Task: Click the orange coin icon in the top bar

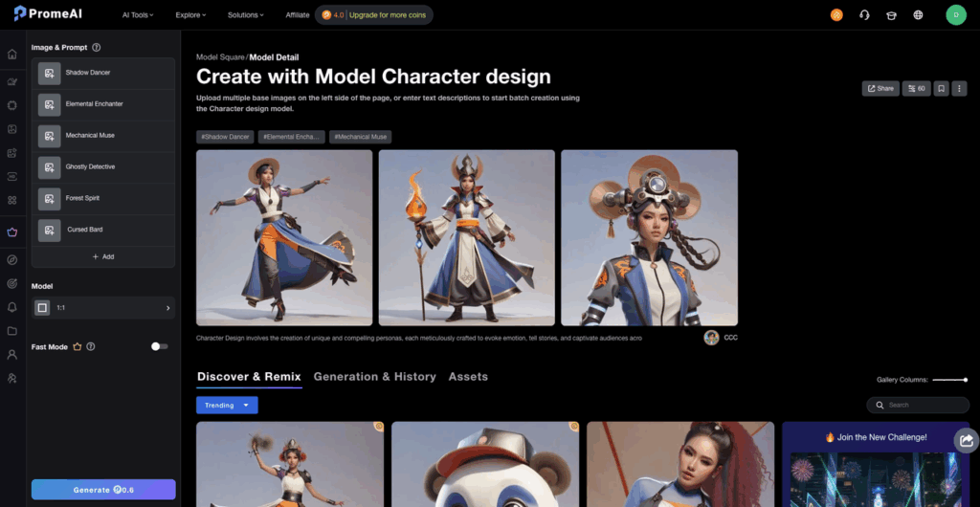Action: 836,15
